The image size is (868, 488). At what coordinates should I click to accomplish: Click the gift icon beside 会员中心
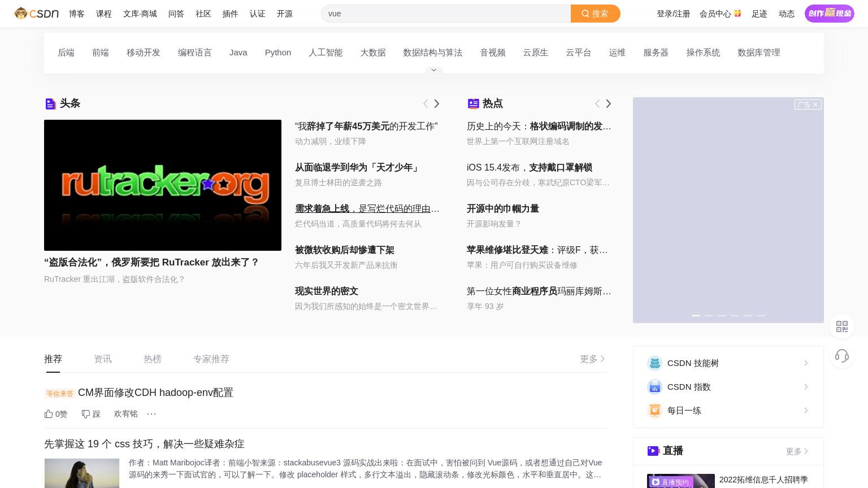tap(737, 13)
